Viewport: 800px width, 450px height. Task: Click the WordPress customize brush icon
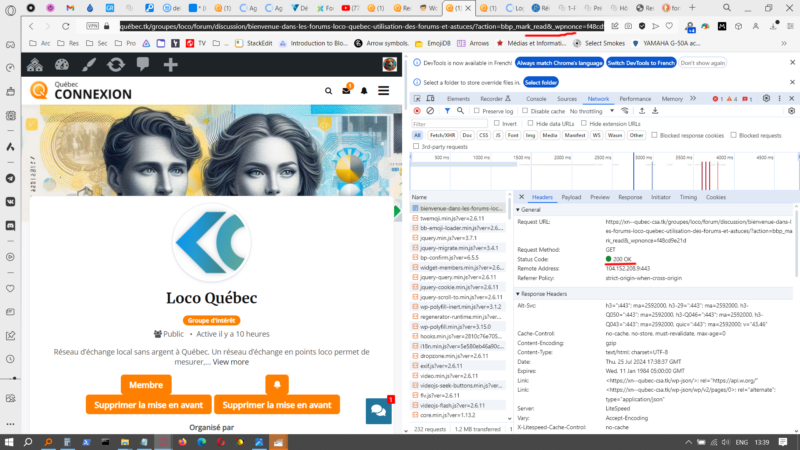88,64
